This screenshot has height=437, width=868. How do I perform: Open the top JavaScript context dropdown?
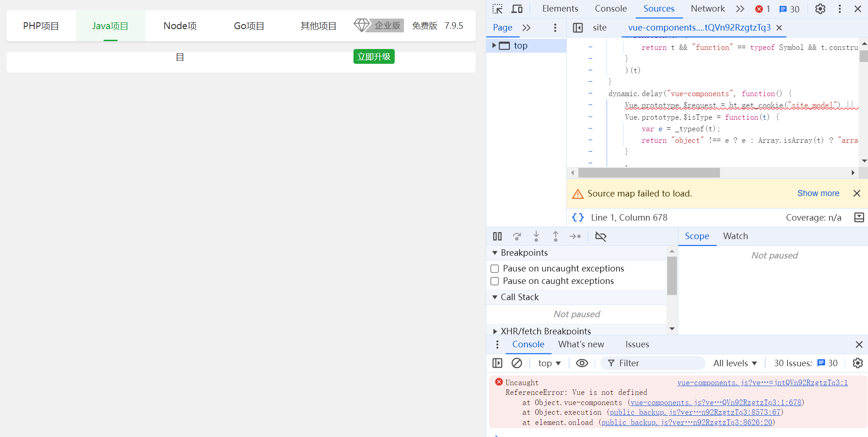point(549,363)
